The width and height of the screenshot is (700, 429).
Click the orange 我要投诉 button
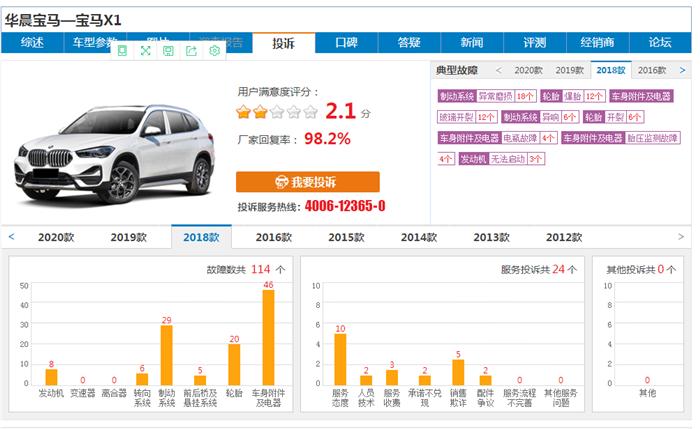[x=308, y=182]
